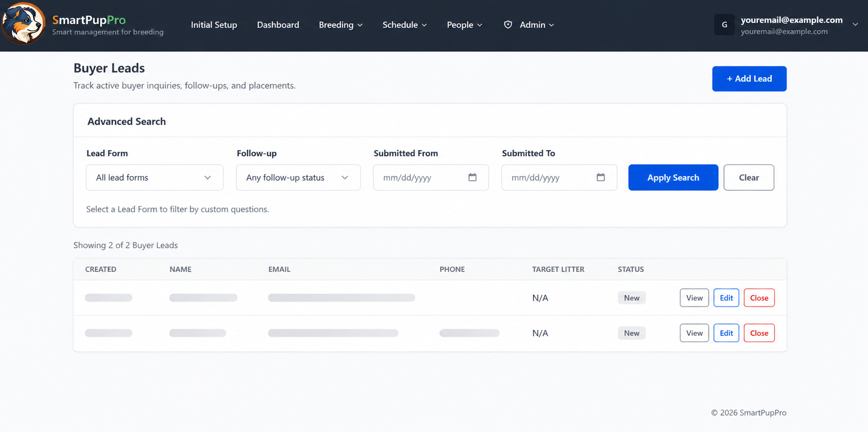
Task: Clear the advanced search filters
Action: pos(748,178)
